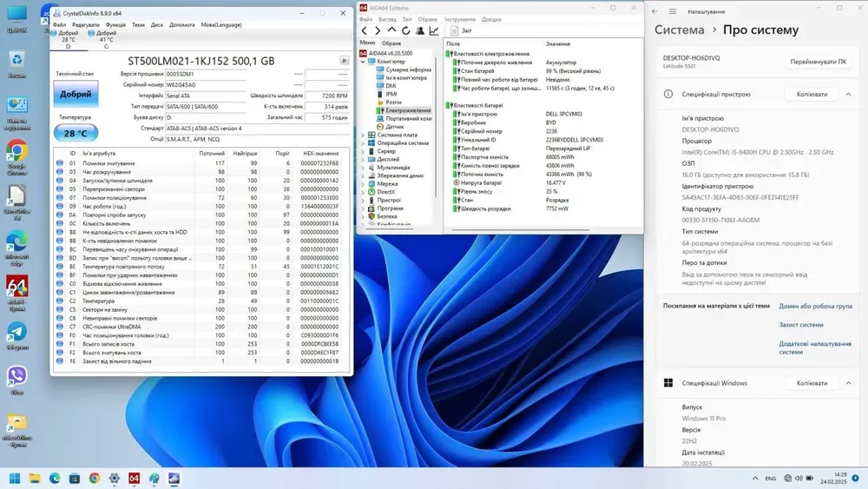This screenshot has width=868, height=489.
Task: Click AIDA64 icon in the taskbar
Action: point(134,478)
